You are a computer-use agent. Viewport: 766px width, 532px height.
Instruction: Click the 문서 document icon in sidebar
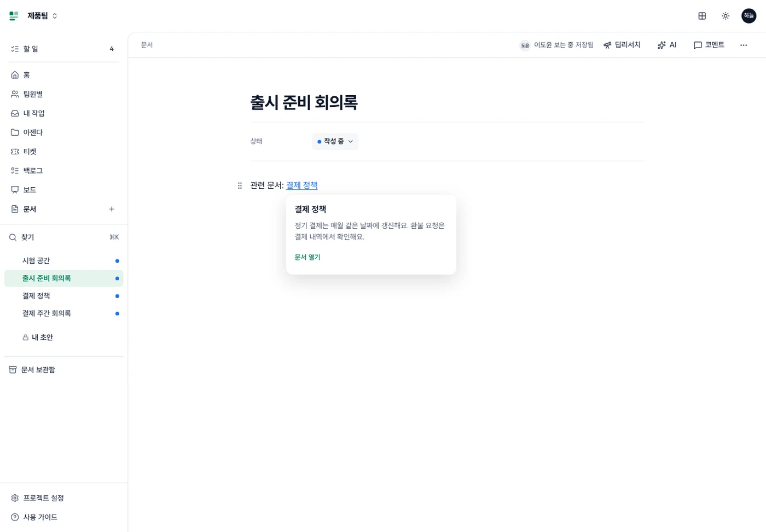(15, 209)
